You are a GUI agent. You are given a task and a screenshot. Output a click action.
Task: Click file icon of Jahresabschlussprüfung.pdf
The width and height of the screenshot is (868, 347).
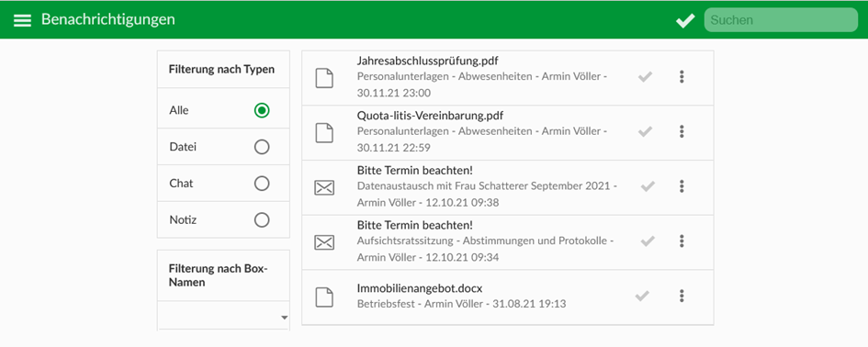coord(324,78)
